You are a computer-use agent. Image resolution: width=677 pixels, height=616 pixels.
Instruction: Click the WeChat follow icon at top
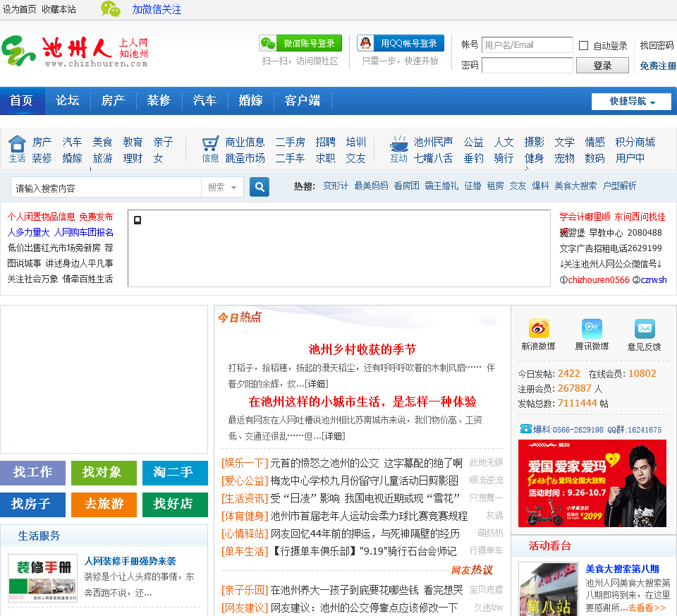(111, 9)
